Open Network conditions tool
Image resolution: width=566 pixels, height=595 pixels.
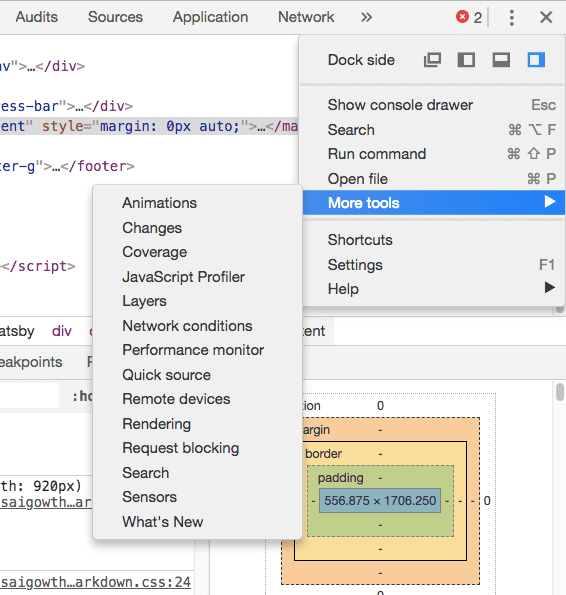[187, 326]
